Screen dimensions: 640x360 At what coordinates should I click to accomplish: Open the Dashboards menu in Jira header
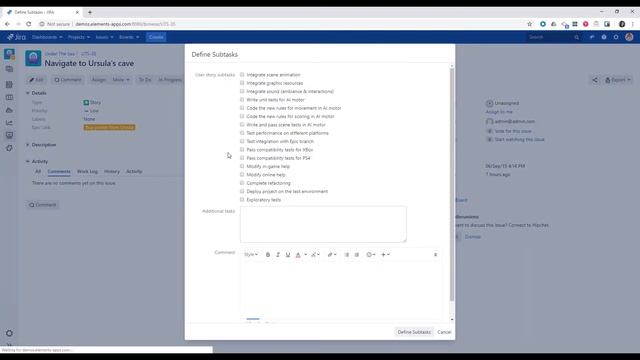47,37
